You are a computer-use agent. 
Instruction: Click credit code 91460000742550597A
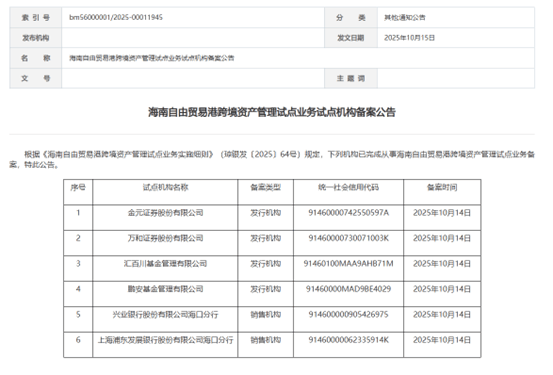(x=348, y=213)
